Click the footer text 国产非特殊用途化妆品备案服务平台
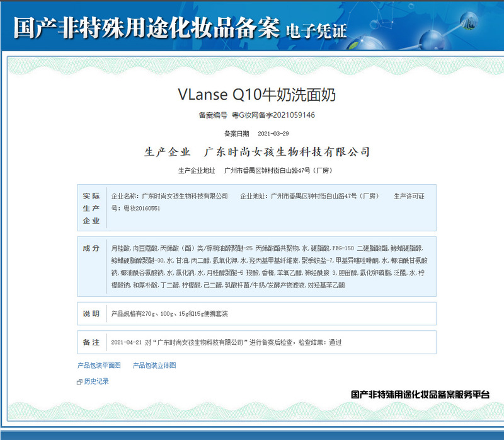Image resolution: width=504 pixels, height=440 pixels. coord(420,395)
